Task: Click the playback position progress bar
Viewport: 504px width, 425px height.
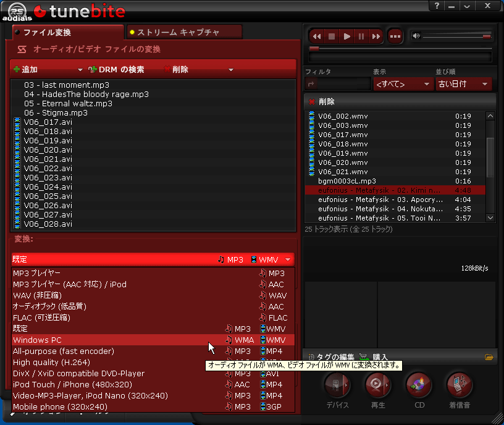Action: tap(400, 49)
